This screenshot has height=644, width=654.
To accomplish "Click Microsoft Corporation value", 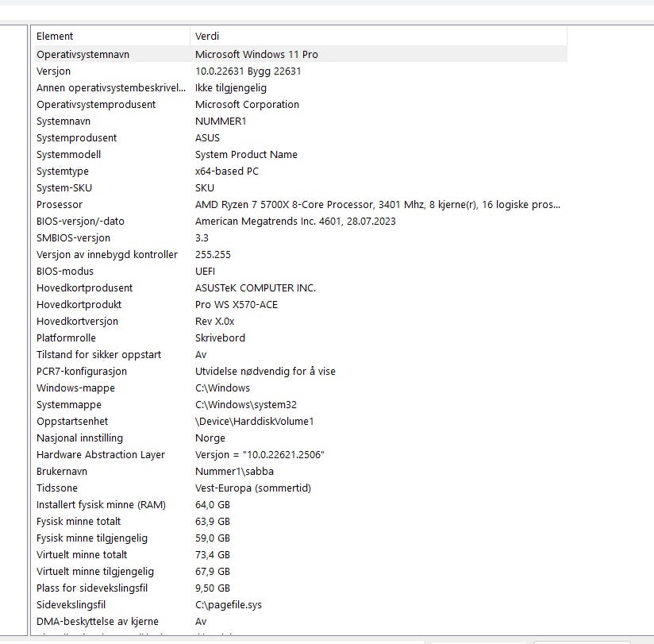I will point(247,104).
